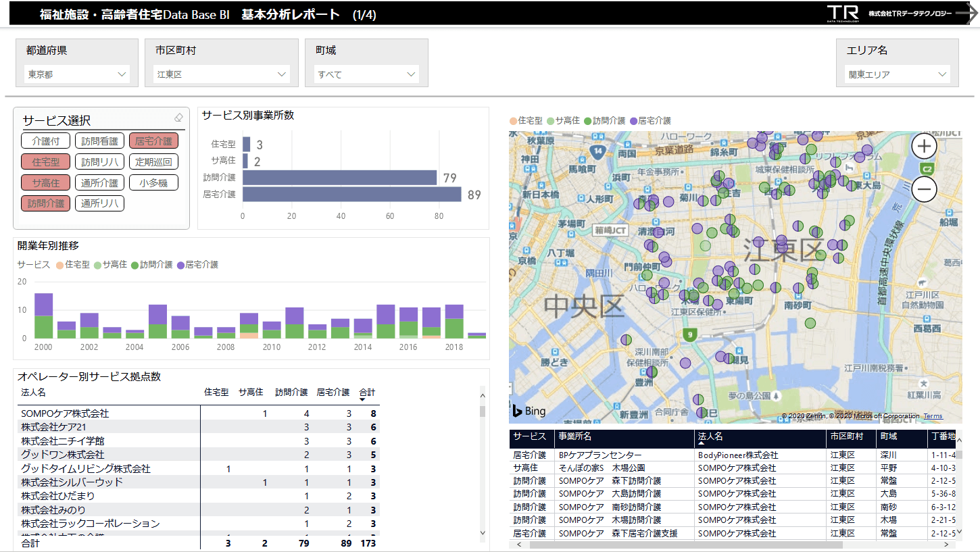The height and width of the screenshot is (552, 980).
Task: Click sort arrow under 法人名 table header
Action: pos(702,443)
